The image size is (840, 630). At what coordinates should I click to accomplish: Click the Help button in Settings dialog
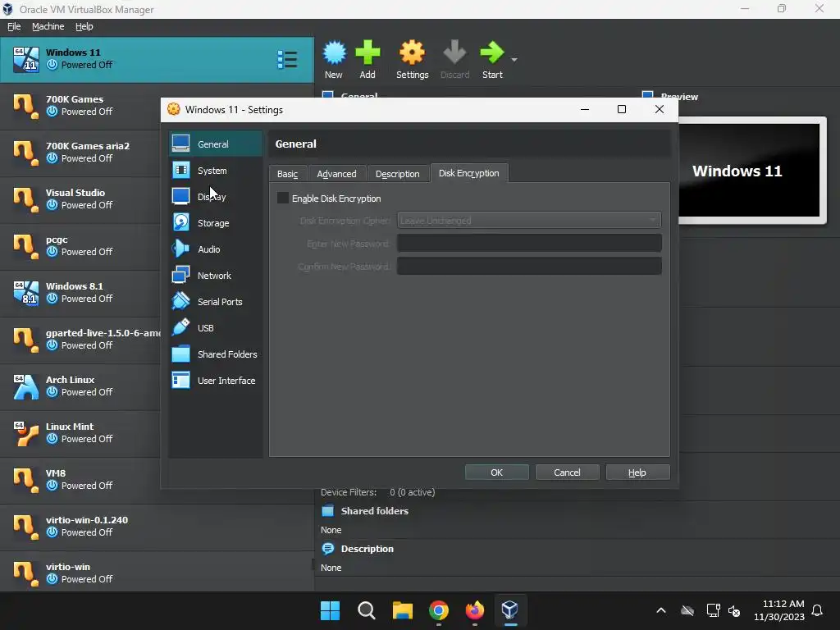(637, 472)
